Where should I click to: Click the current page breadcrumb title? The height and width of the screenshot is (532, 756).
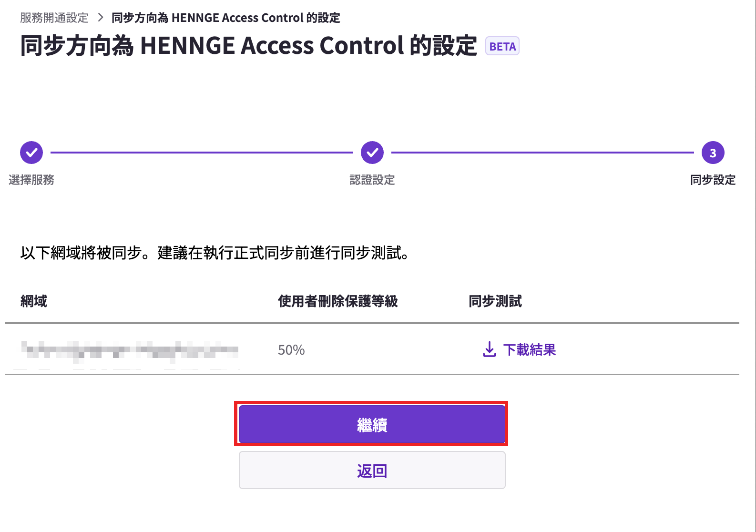pos(226,18)
